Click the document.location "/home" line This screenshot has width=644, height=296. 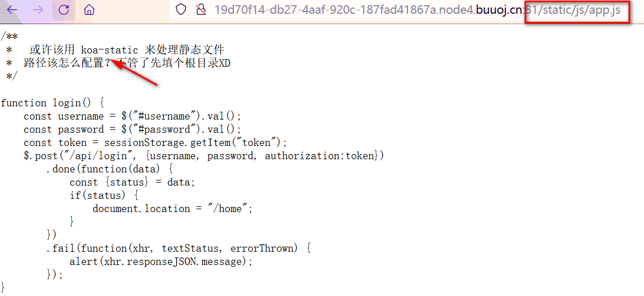(172, 209)
